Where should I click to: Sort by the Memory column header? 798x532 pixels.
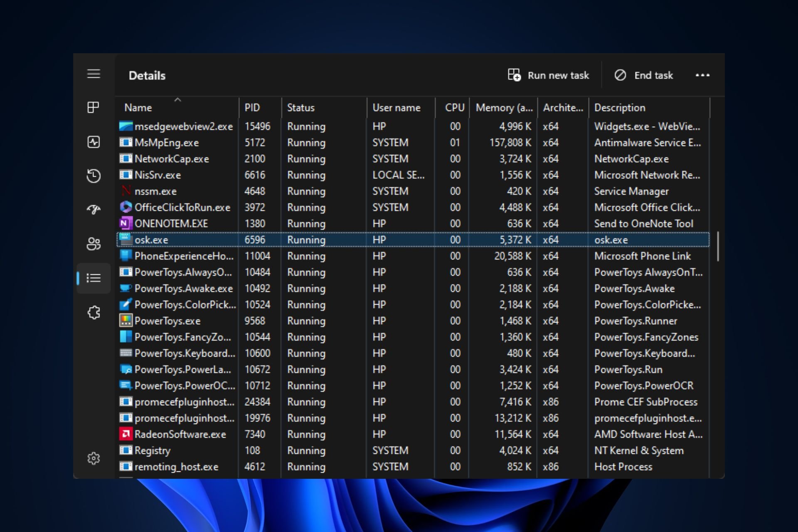(503, 108)
